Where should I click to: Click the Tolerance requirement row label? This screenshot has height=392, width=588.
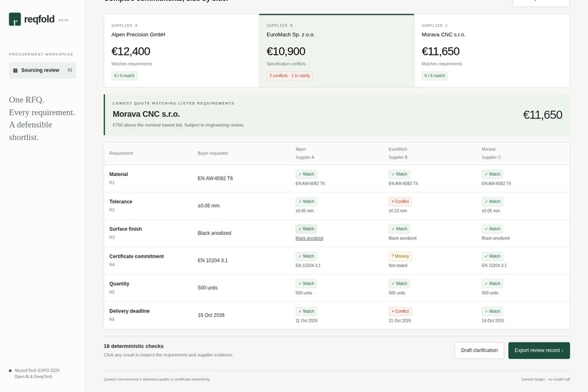121,201
